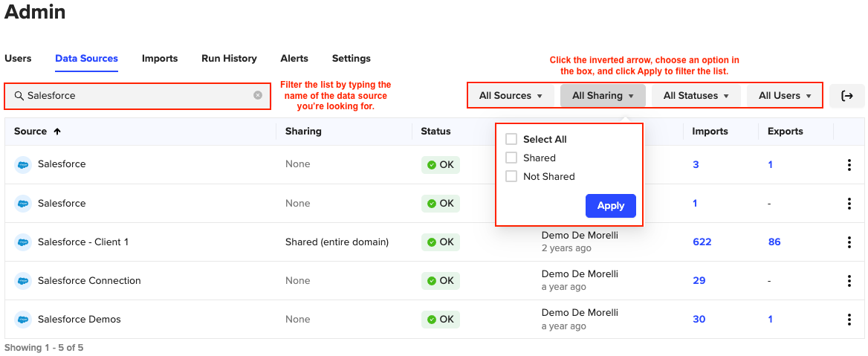Screen dimensions: 868x356
Task: Click the 86 exports link
Action: coord(774,242)
